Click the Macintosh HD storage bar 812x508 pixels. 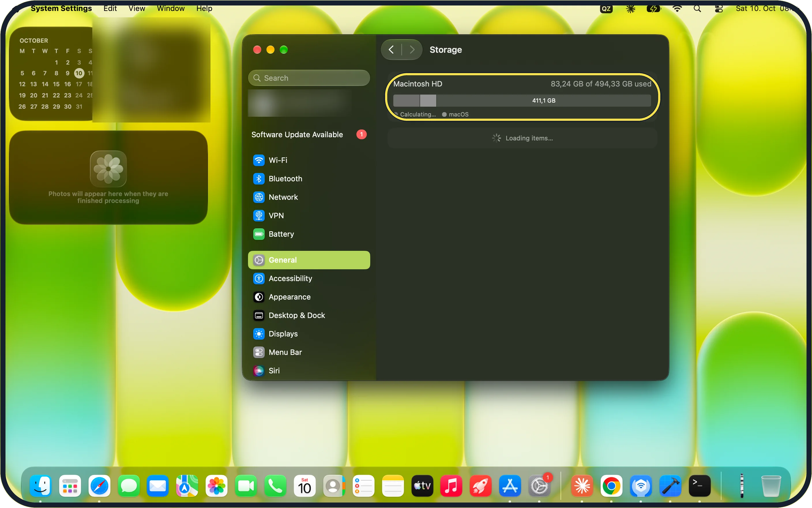pyautogui.click(x=522, y=101)
